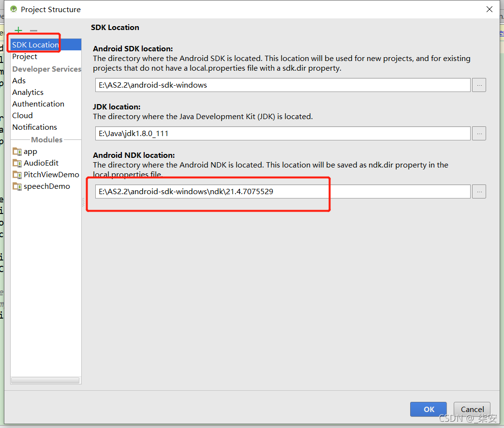Click the JDK location path field
This screenshot has width=504, height=428.
click(x=283, y=133)
